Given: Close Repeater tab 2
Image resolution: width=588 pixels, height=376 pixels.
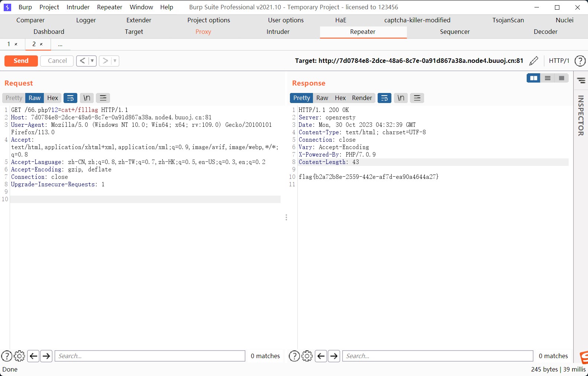Looking at the screenshot, I should (41, 44).
